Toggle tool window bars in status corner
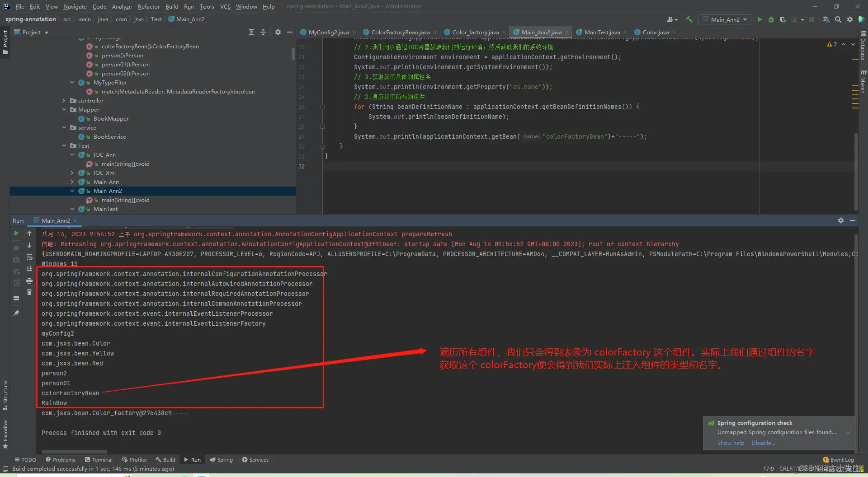Screen dimensions: 868x477 [5, 469]
